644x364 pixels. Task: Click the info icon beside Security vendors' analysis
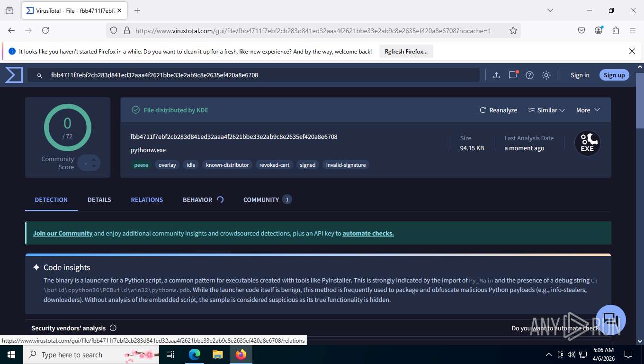(x=113, y=328)
